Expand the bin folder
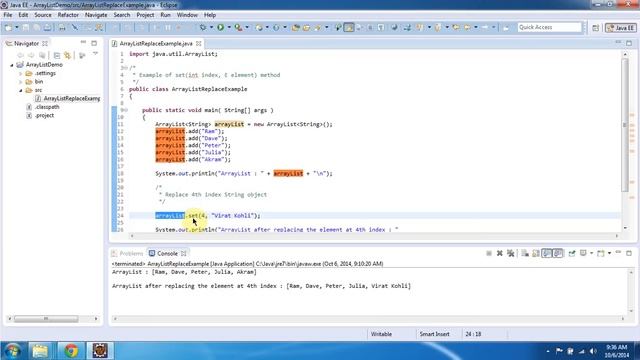The height and width of the screenshot is (360, 640). click(20, 82)
